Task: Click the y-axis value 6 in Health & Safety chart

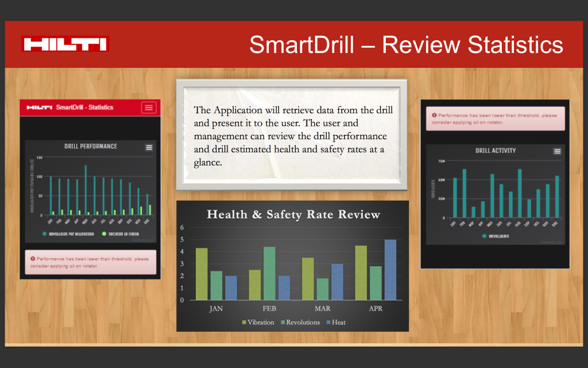Action: pos(182,227)
